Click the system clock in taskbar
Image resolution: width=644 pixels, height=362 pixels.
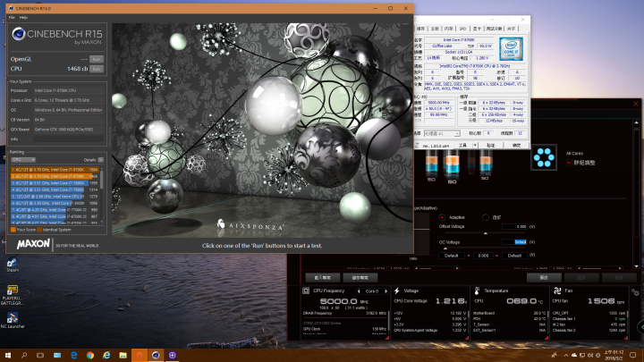[614, 355]
